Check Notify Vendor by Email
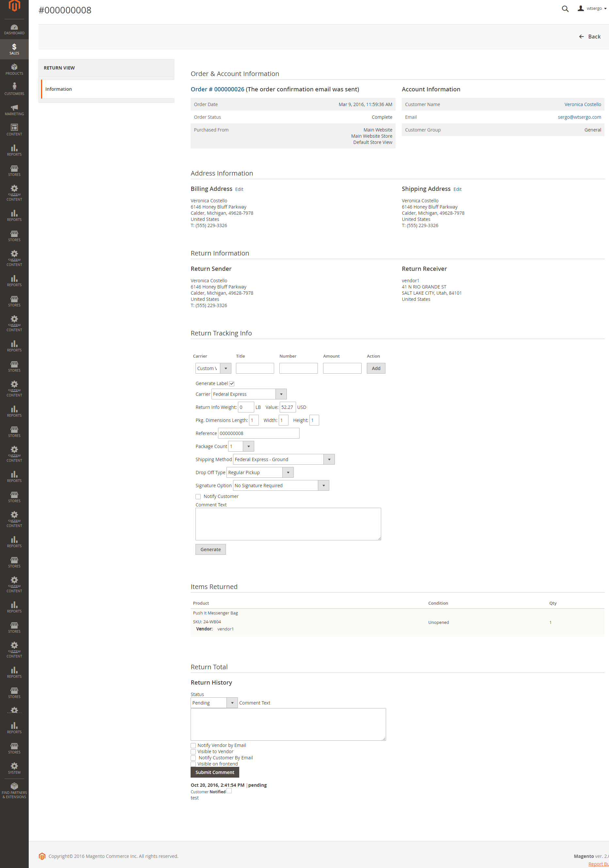 click(x=193, y=746)
